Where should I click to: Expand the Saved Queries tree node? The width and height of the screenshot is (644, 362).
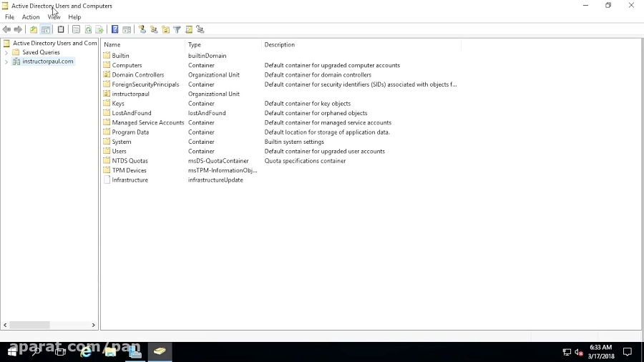(6, 52)
